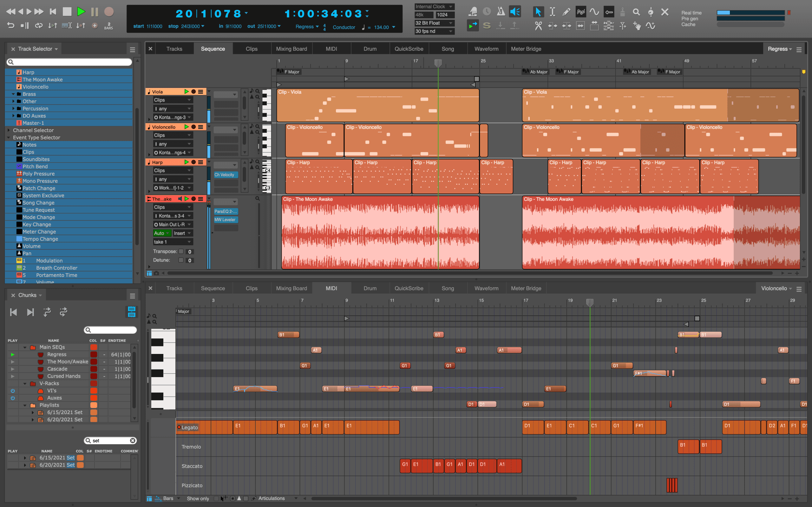Viewport: 812px width, 507px height.
Task: Click the Auto button in The Moon Awake track
Action: click(162, 233)
